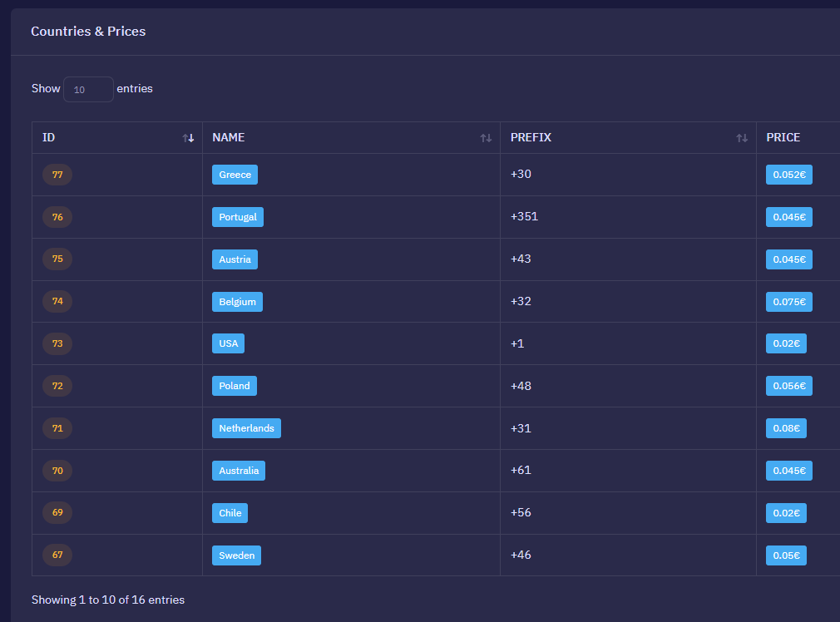Click Poland price 0.056€ badge
Image resolution: width=840 pixels, height=622 pixels.
(789, 386)
